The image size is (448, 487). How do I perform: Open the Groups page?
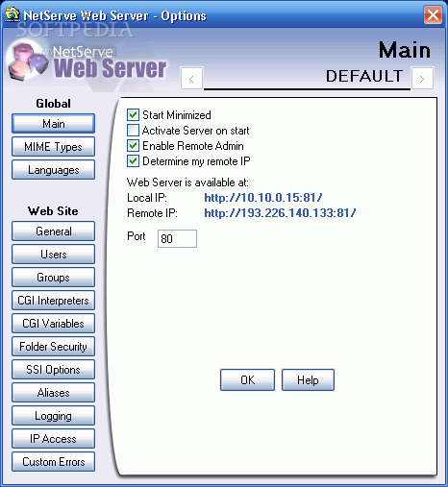[x=53, y=278]
